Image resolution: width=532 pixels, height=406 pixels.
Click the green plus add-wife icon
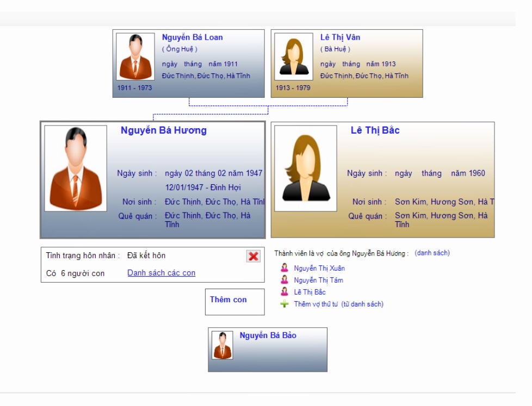coord(284,304)
